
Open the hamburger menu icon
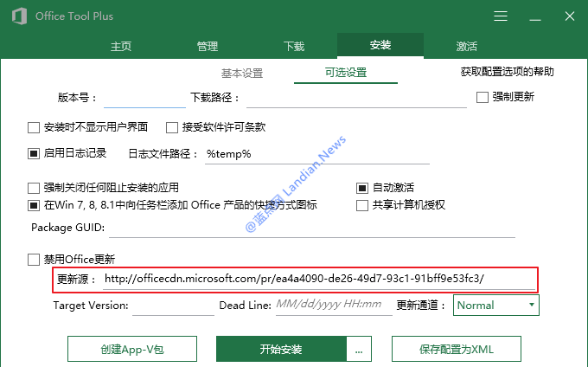tap(501, 16)
